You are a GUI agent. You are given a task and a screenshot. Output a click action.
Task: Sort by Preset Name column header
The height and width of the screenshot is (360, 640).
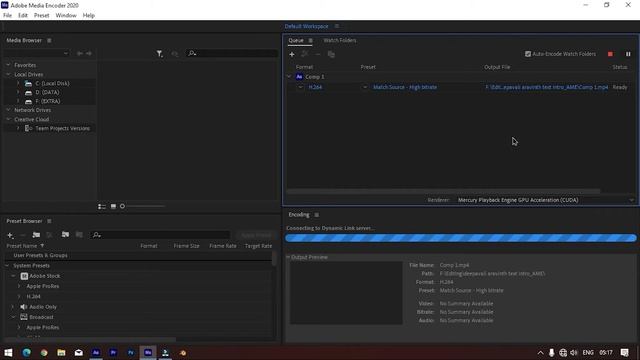coord(22,246)
